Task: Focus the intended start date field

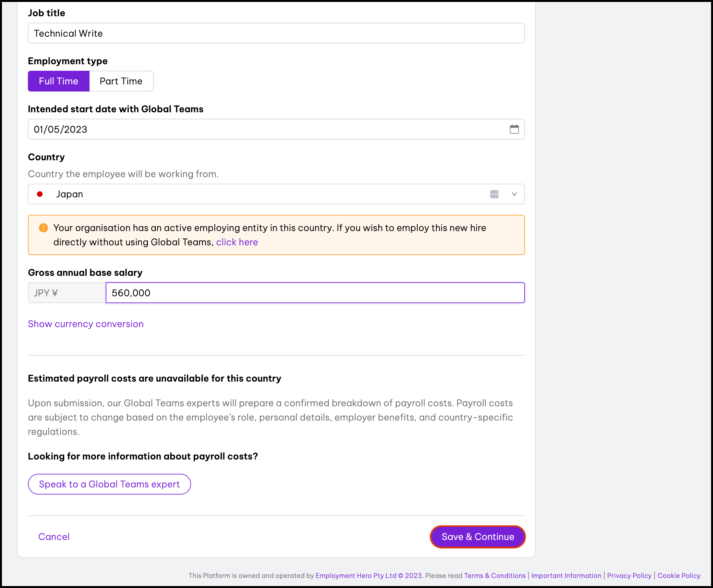Action: point(264,129)
